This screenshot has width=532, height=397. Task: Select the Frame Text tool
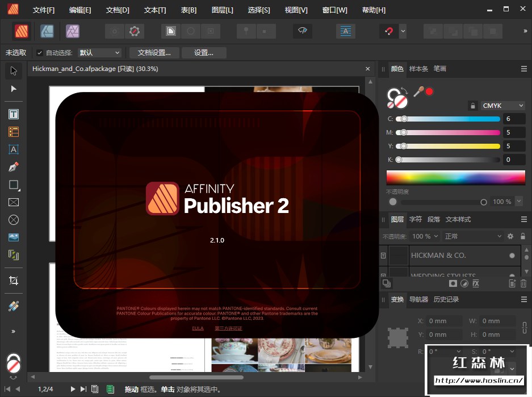click(14, 114)
